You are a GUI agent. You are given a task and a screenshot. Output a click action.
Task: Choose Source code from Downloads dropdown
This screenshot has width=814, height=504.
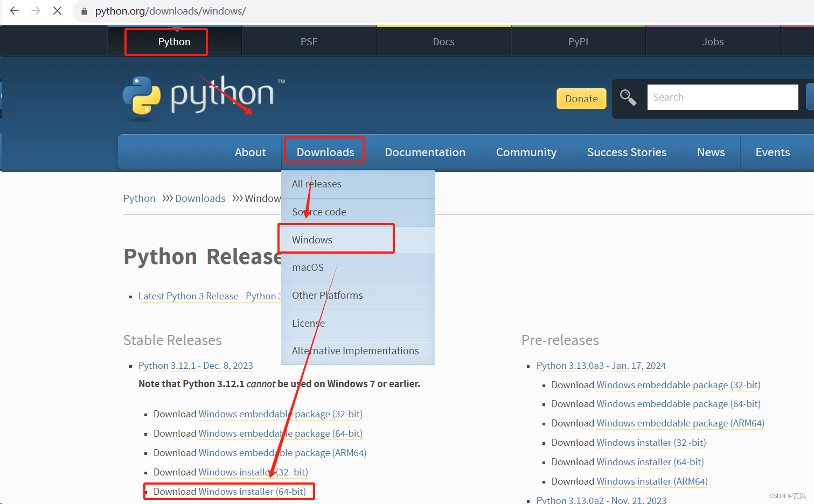pos(358,212)
